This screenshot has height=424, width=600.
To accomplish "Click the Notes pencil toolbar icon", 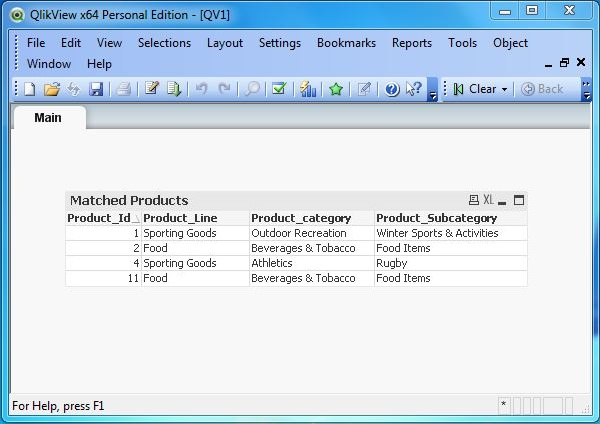I will click(x=364, y=89).
